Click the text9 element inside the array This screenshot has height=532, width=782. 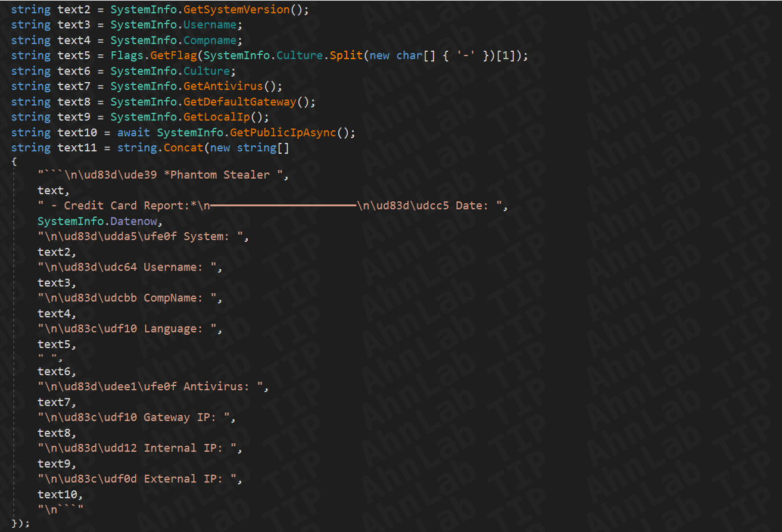tap(55, 463)
